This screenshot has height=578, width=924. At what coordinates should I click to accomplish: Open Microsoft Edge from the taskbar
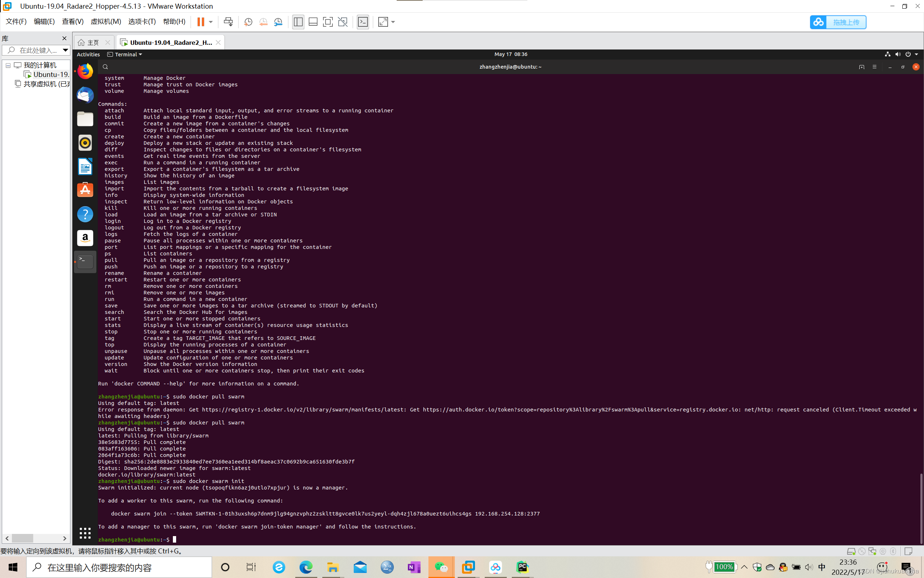point(306,567)
